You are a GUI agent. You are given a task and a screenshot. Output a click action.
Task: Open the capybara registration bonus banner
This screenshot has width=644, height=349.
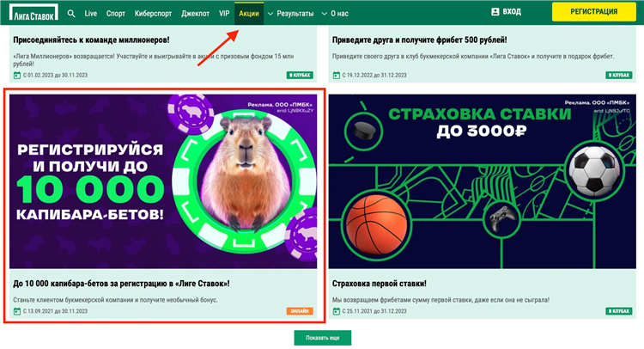pyautogui.click(x=163, y=181)
